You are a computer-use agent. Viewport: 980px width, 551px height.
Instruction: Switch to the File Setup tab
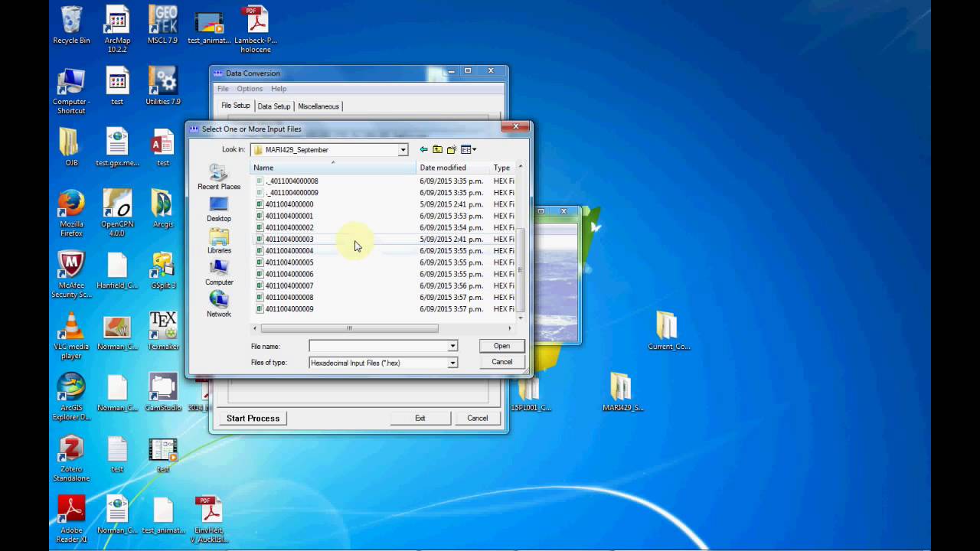point(235,106)
